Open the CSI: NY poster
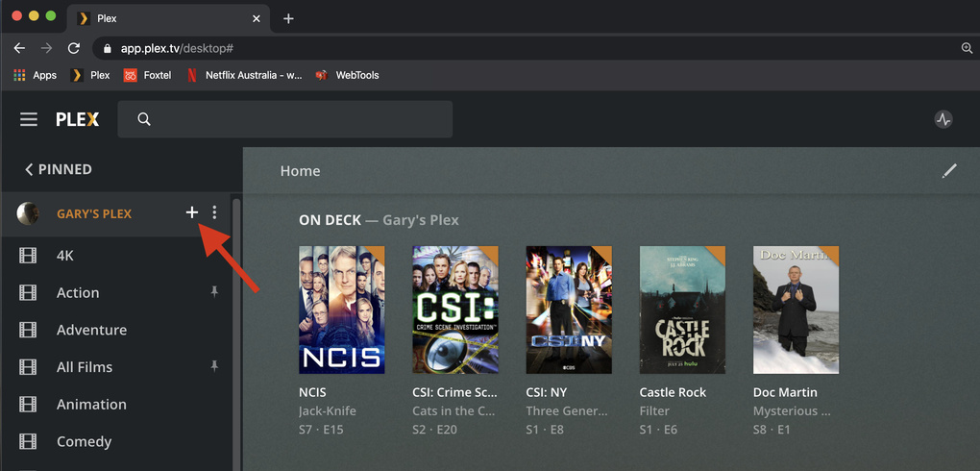 (569, 310)
